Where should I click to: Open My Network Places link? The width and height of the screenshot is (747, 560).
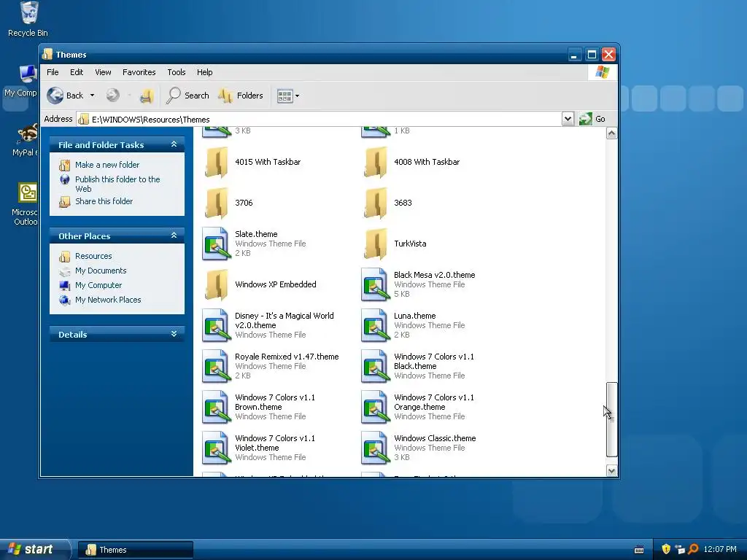pos(108,300)
